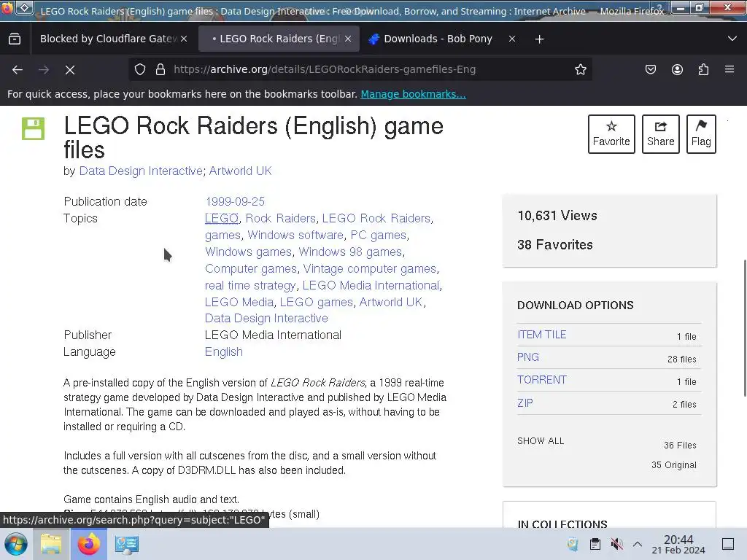The image size is (747, 560).
Task: Open the control panel taskbar icon
Action: click(x=127, y=544)
